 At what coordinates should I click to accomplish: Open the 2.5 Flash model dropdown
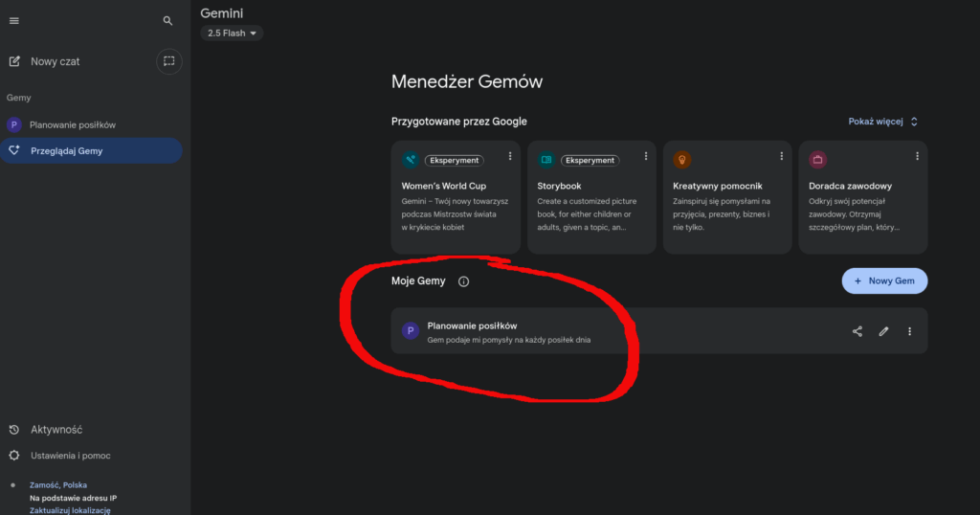(232, 34)
